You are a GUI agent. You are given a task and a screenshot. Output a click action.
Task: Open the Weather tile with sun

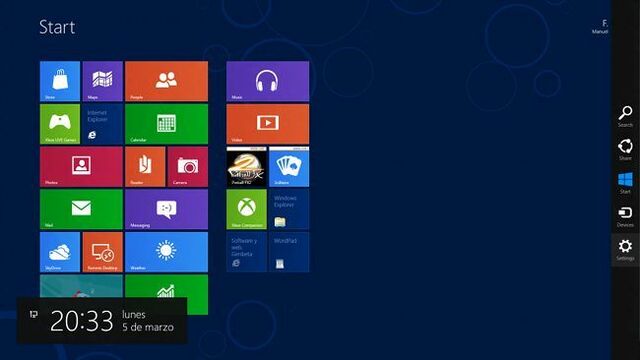point(167,252)
